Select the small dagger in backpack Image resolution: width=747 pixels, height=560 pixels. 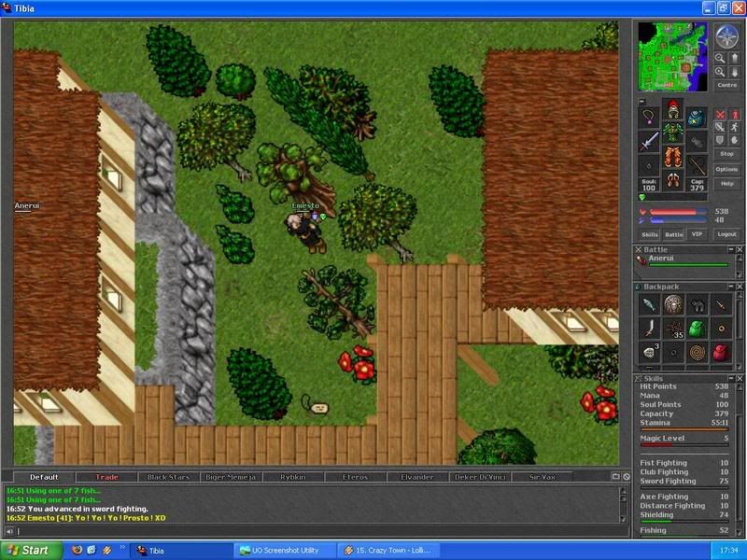tap(721, 305)
